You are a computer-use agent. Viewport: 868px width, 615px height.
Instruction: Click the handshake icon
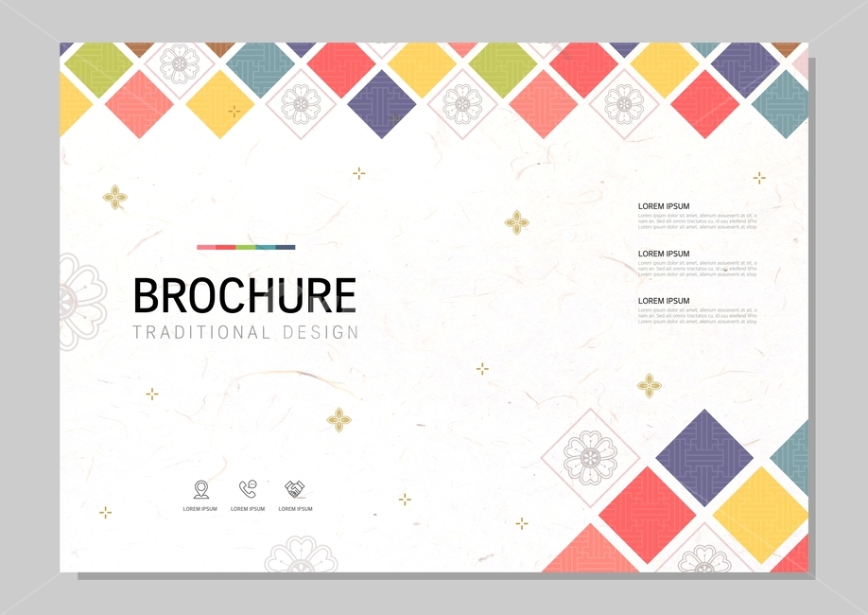pos(294,489)
